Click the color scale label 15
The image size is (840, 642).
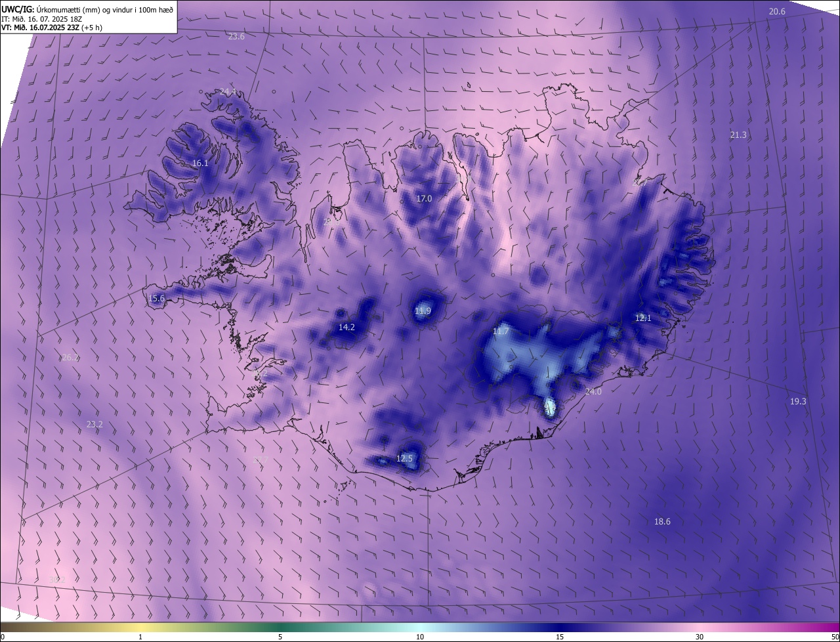(x=560, y=637)
